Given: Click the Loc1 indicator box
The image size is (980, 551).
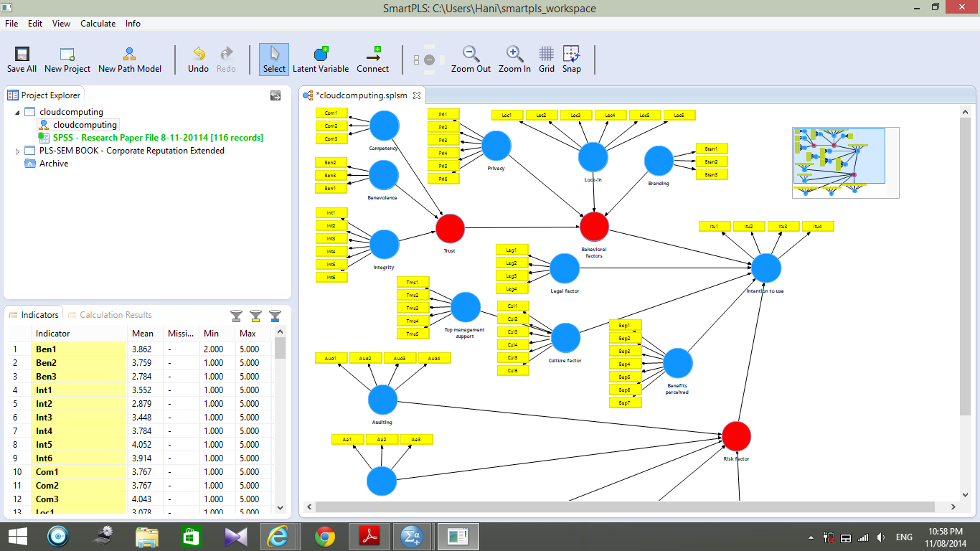Looking at the screenshot, I should tap(507, 115).
